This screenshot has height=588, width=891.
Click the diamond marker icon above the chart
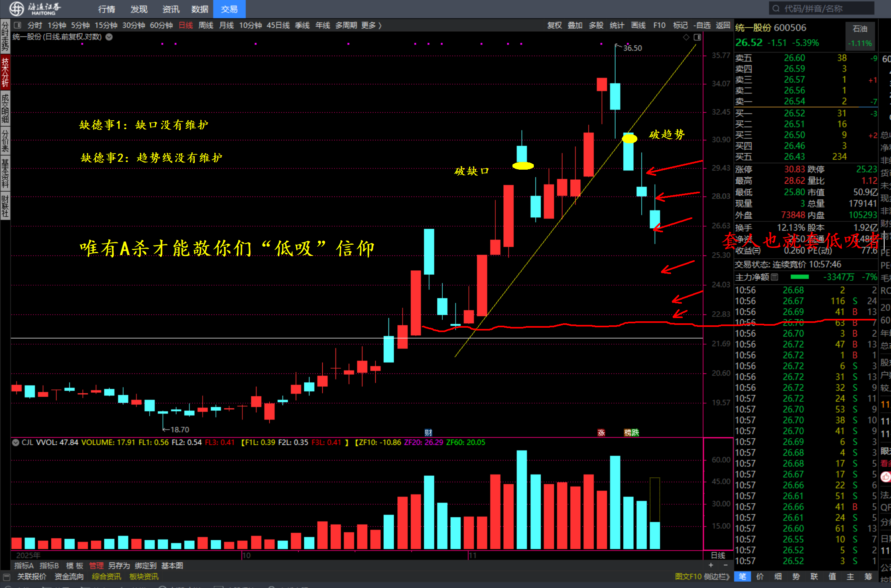click(x=686, y=37)
